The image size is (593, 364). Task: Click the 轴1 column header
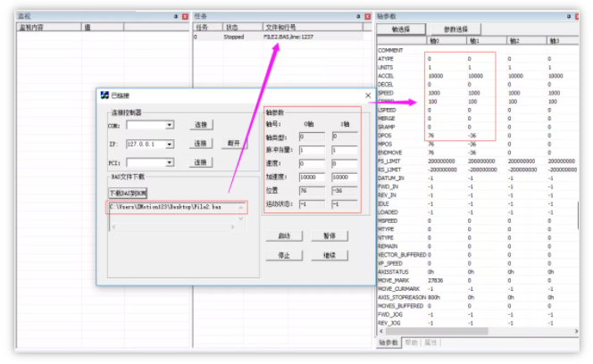[x=487, y=40]
